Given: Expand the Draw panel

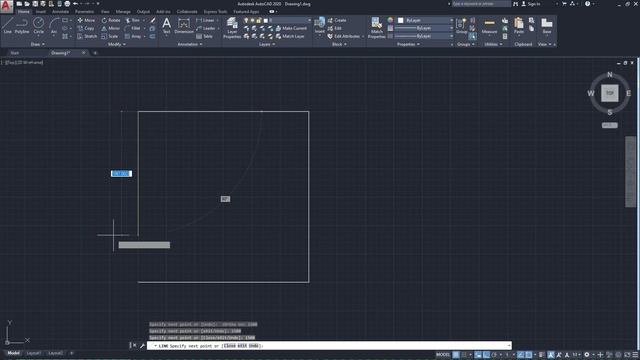Looking at the screenshot, I should (x=38, y=44).
